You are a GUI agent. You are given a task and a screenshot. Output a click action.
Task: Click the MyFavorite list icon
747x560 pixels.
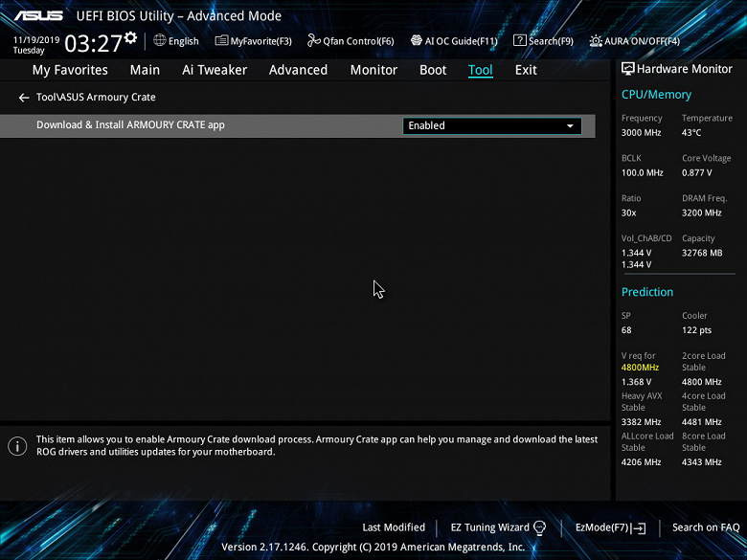click(221, 40)
